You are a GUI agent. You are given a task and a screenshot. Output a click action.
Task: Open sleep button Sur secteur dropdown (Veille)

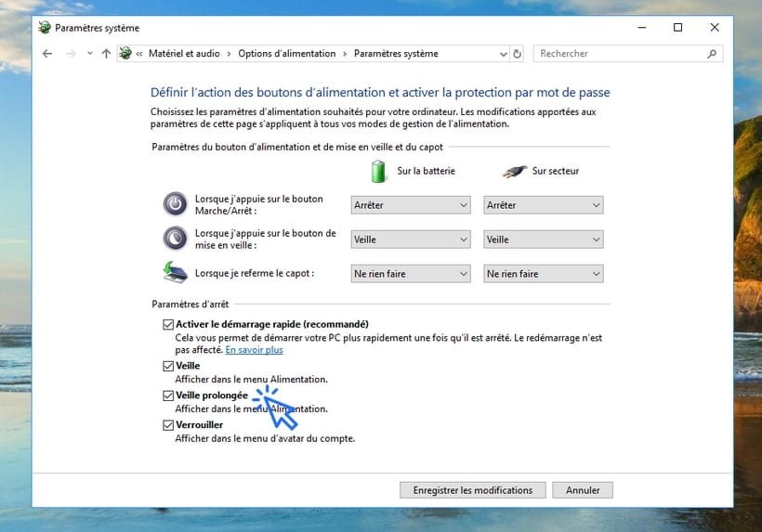click(544, 240)
